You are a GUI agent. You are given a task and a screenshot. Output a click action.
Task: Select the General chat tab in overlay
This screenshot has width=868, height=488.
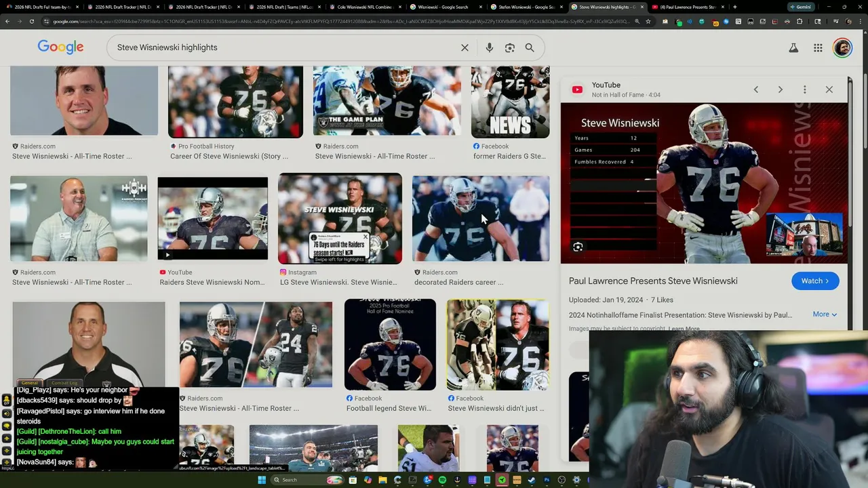coord(29,383)
